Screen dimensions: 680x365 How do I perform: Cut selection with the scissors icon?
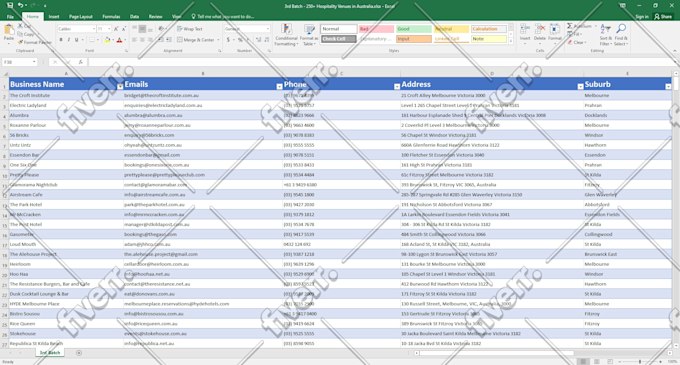pos(21,26)
